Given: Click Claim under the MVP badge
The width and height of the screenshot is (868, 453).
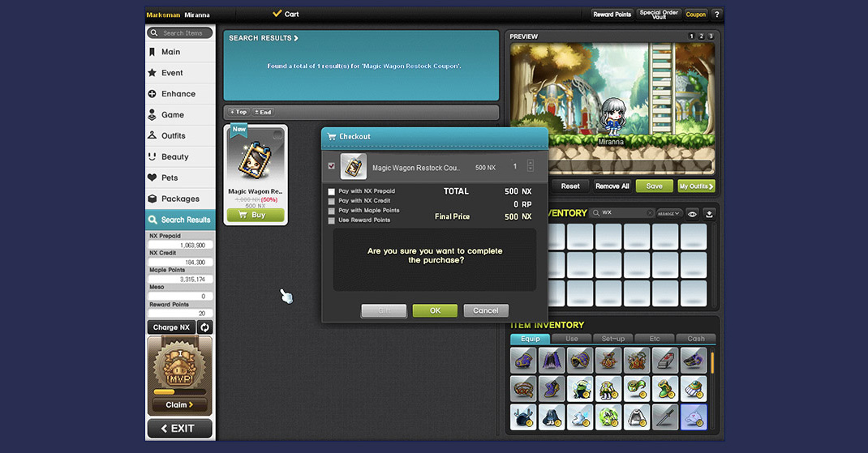Looking at the screenshot, I should coord(179,405).
